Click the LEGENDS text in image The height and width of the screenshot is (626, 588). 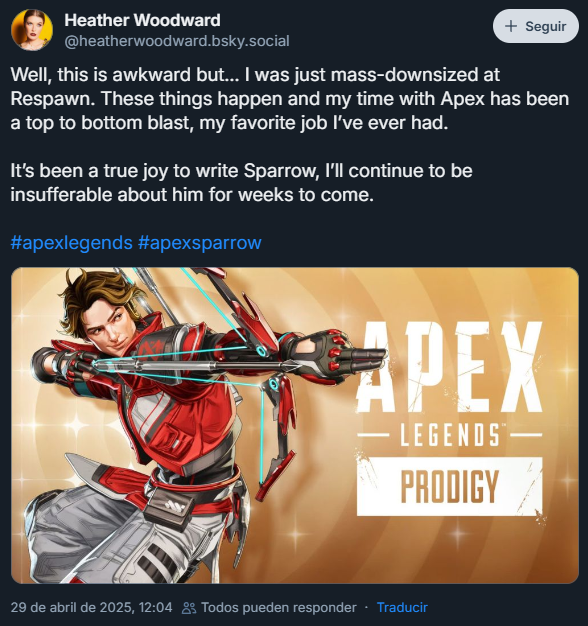pos(450,435)
